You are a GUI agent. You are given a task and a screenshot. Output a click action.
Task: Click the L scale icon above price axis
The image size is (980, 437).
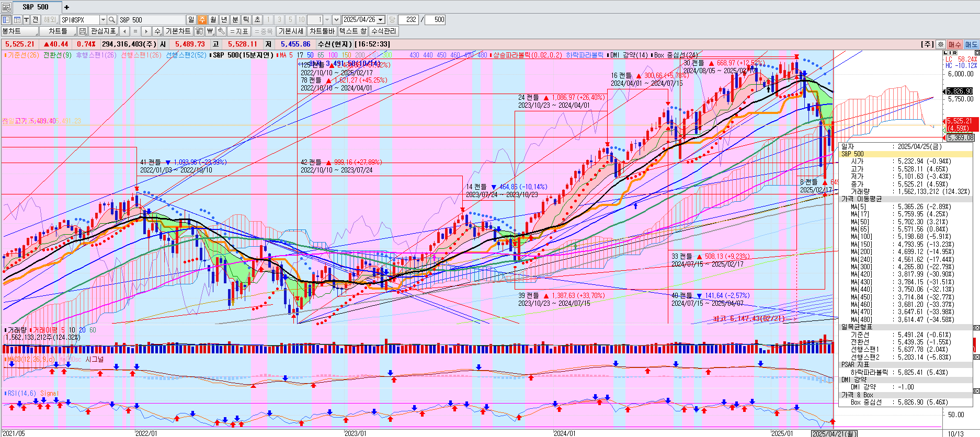click(946, 53)
